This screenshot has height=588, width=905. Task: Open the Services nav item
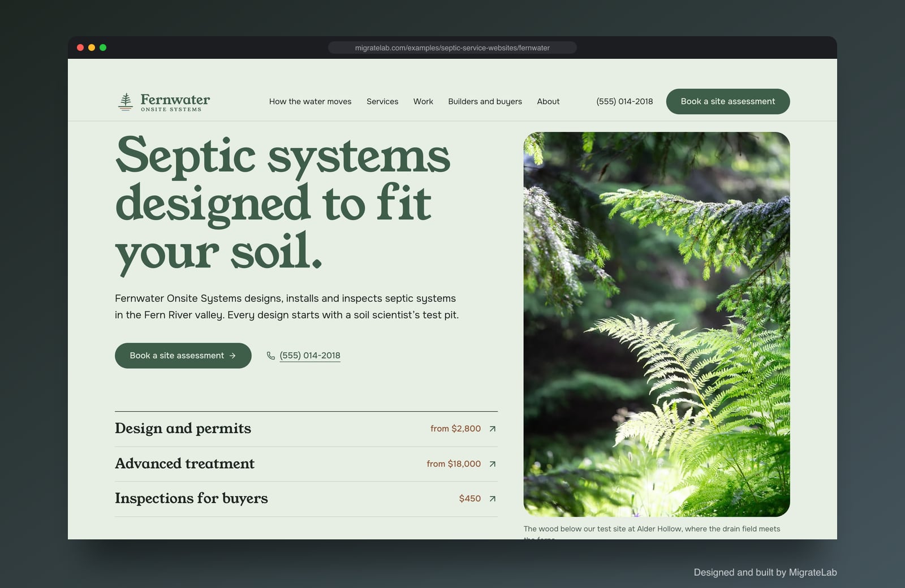tap(382, 102)
